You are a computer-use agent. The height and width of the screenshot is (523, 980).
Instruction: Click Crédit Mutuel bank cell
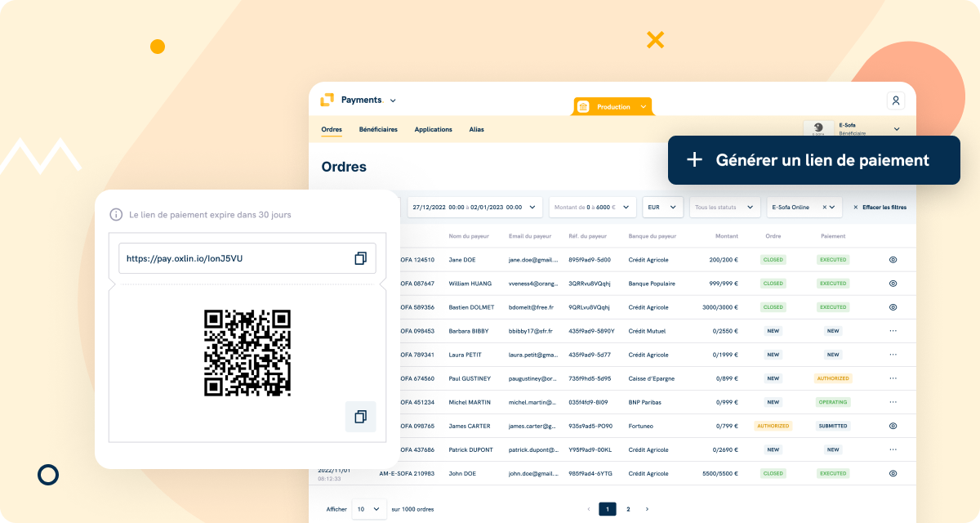(x=648, y=331)
